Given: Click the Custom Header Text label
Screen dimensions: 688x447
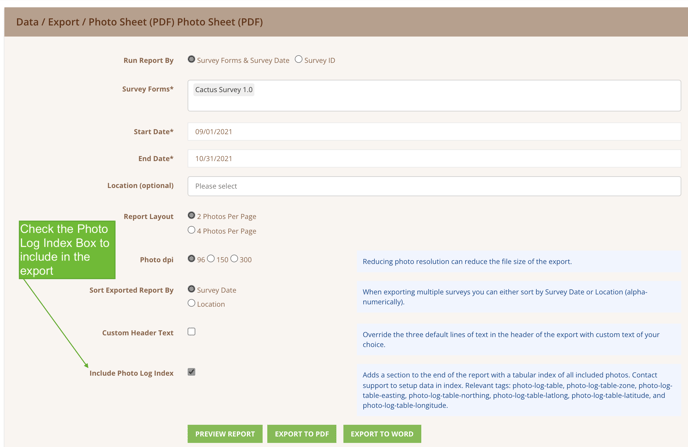Looking at the screenshot, I should (x=138, y=333).
